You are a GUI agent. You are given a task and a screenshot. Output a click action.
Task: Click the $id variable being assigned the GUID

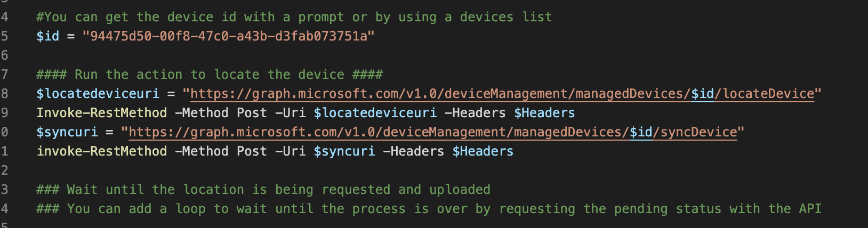47,36
